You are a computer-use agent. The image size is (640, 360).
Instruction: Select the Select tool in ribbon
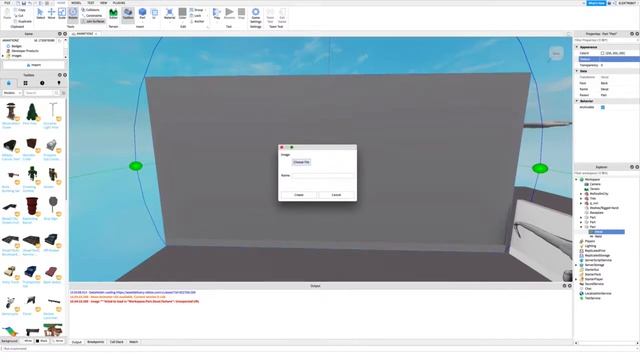tap(40, 13)
